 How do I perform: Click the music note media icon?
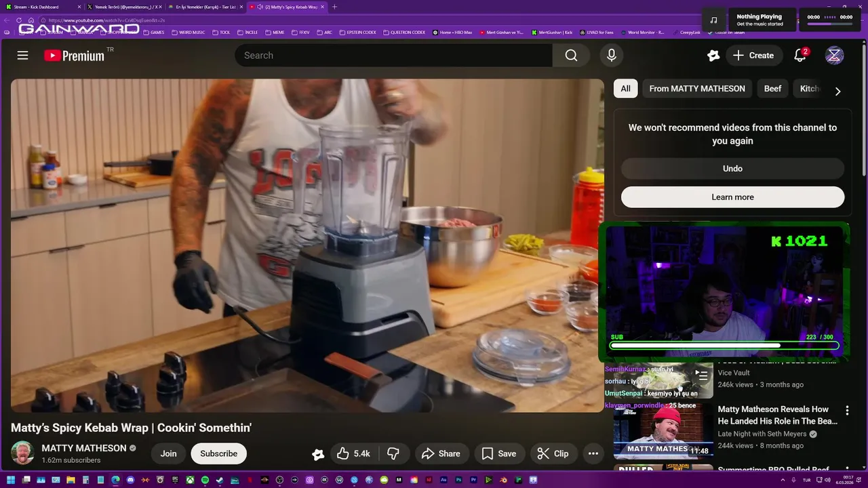713,20
